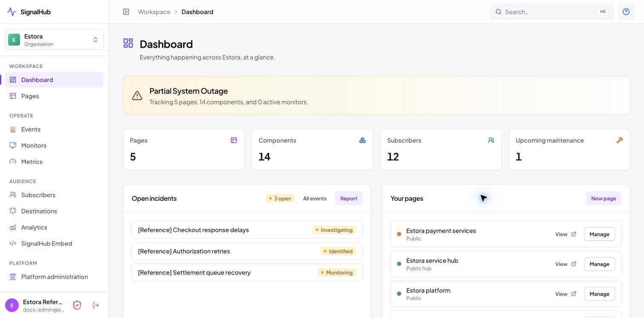Click Workspace in the breadcrumb
Screen dimensions: 644x318
pyautogui.click(x=154, y=12)
